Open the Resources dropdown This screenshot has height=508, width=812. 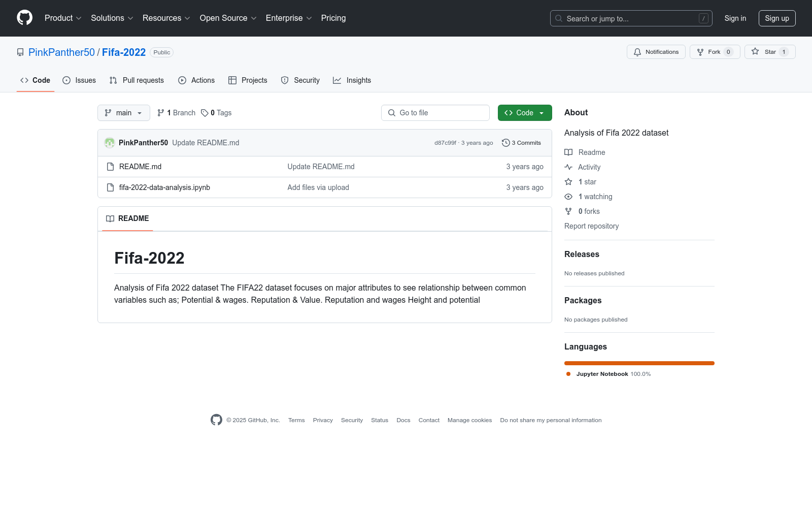point(166,18)
